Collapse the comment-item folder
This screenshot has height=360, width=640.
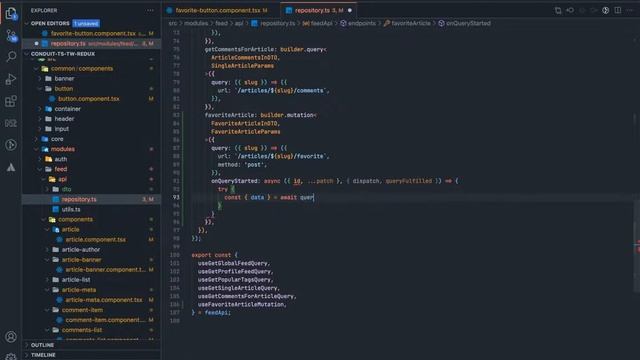point(82,310)
